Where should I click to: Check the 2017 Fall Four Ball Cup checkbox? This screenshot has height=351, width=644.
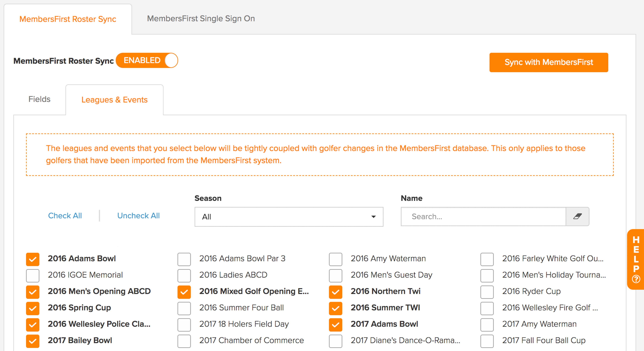(487, 341)
